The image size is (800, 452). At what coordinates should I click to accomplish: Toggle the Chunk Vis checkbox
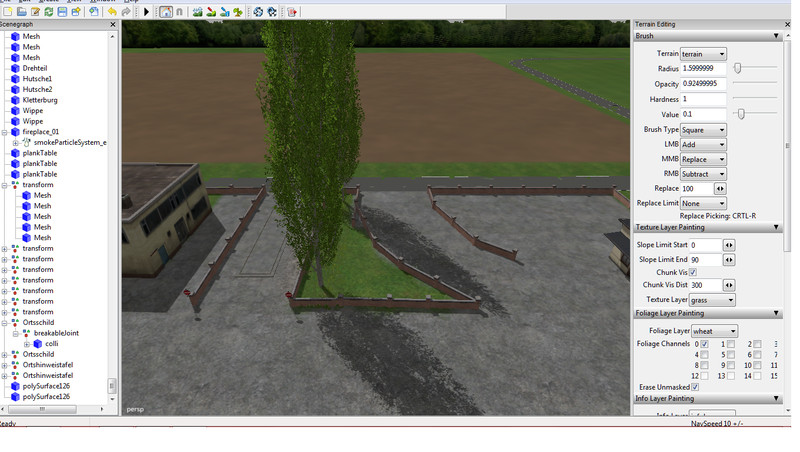tap(693, 272)
